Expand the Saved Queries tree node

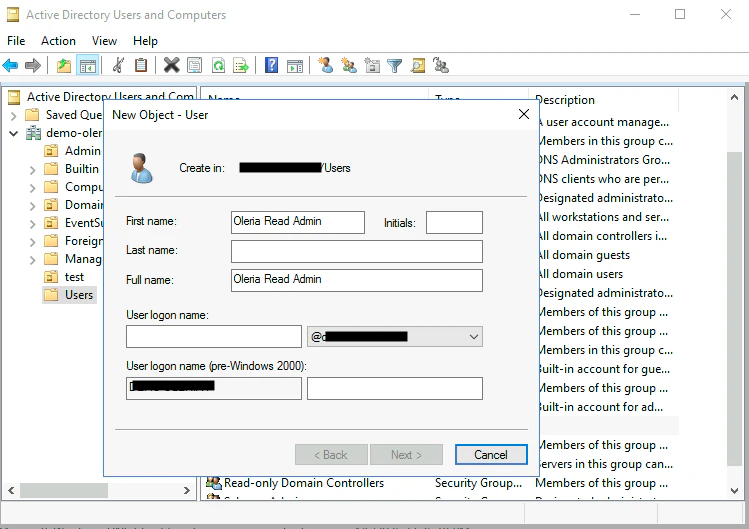click(14, 116)
